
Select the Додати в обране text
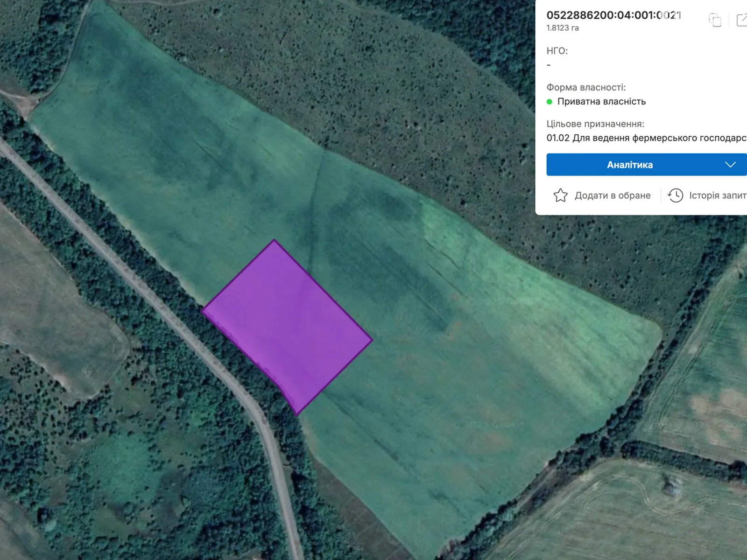pos(613,196)
